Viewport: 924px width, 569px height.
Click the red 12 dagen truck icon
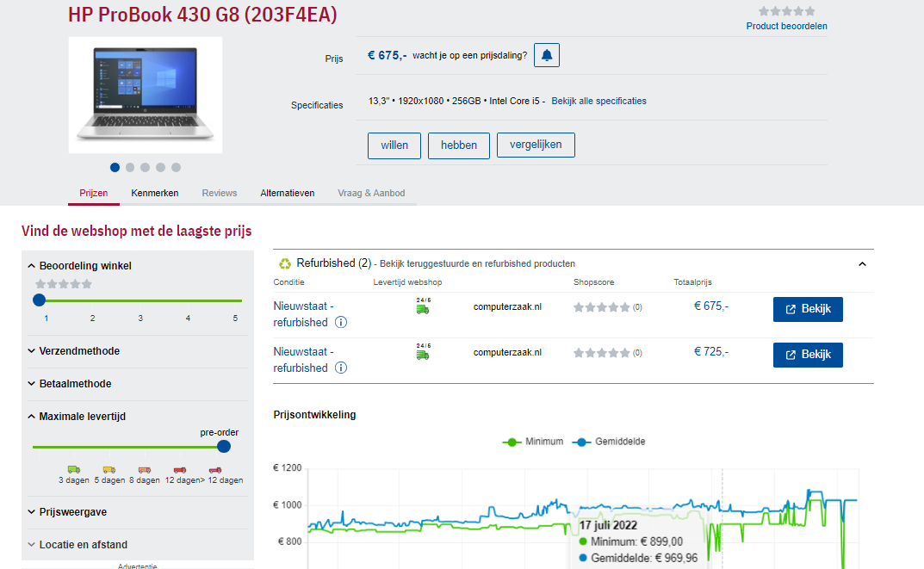pos(180,469)
